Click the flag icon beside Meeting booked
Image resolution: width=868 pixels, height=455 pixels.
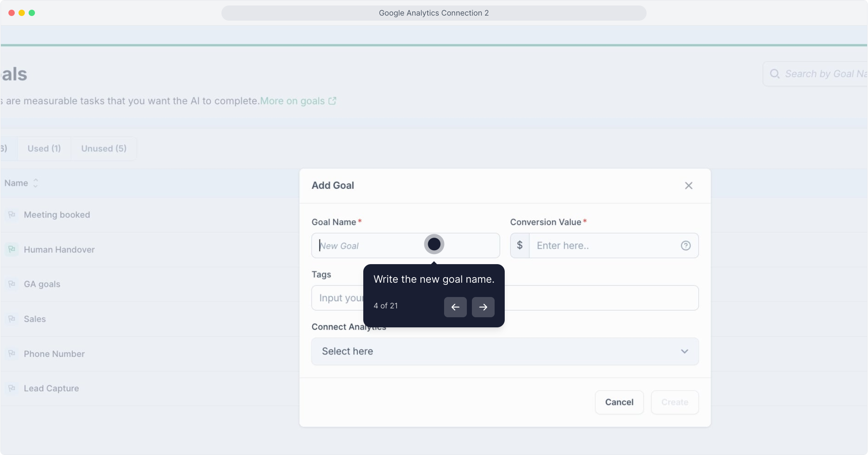click(x=12, y=215)
